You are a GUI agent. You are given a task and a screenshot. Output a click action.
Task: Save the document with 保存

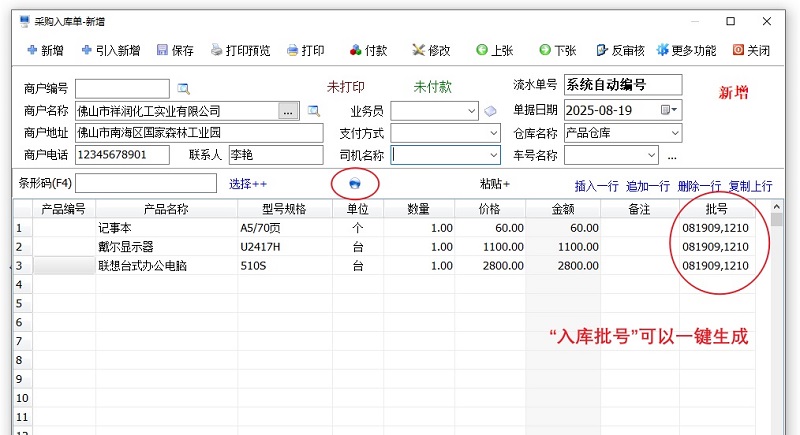tap(174, 50)
